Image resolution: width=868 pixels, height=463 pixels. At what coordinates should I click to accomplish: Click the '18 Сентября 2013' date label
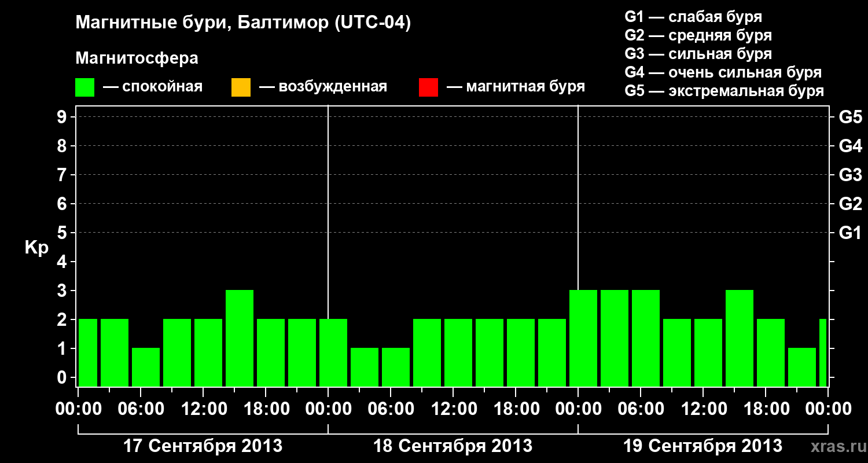pyautogui.click(x=453, y=446)
